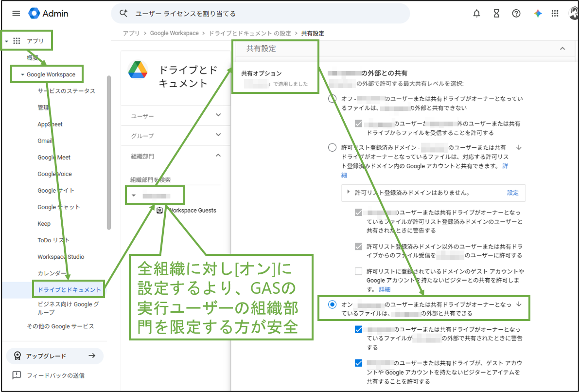The width and height of the screenshot is (579, 392).
Task: Collapse the Google Workspace tree node
Action: (22, 74)
